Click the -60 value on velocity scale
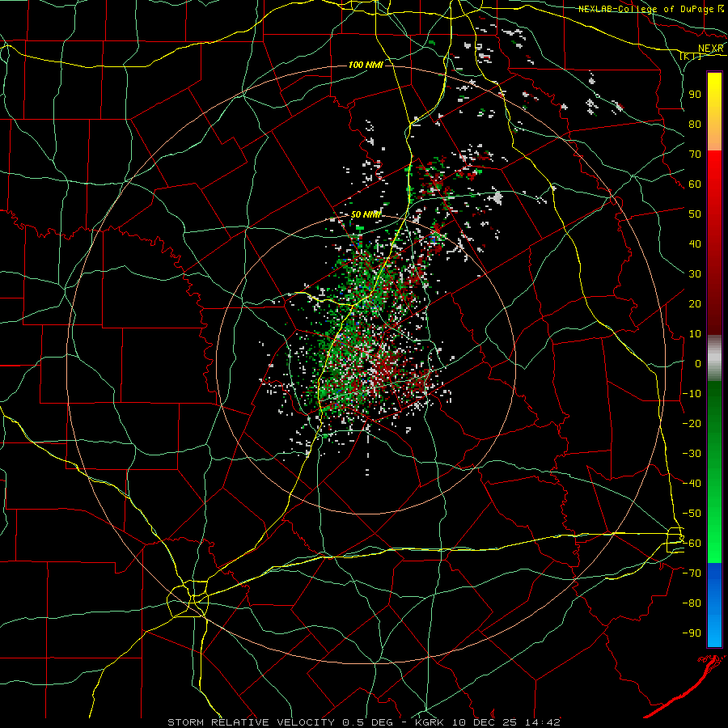728x728 pixels. pos(692,544)
